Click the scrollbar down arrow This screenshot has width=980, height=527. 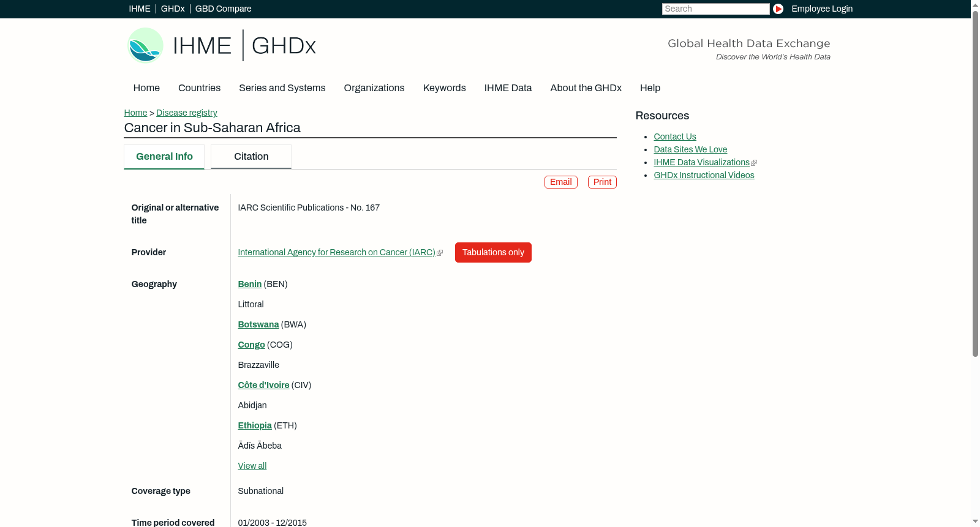[x=975, y=521]
